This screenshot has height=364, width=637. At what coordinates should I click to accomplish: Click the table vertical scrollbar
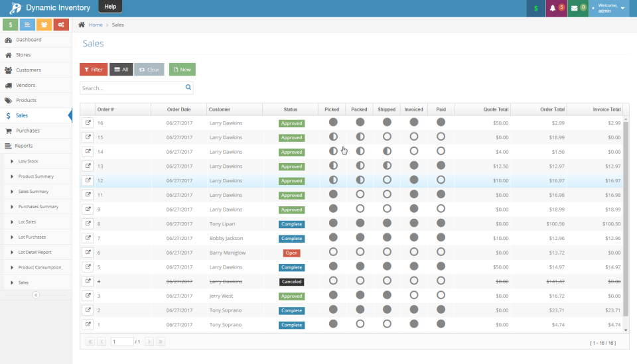click(x=626, y=219)
